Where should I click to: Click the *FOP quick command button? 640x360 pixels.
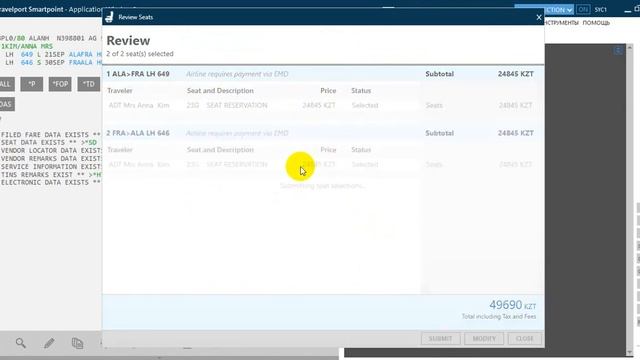[x=60, y=84]
